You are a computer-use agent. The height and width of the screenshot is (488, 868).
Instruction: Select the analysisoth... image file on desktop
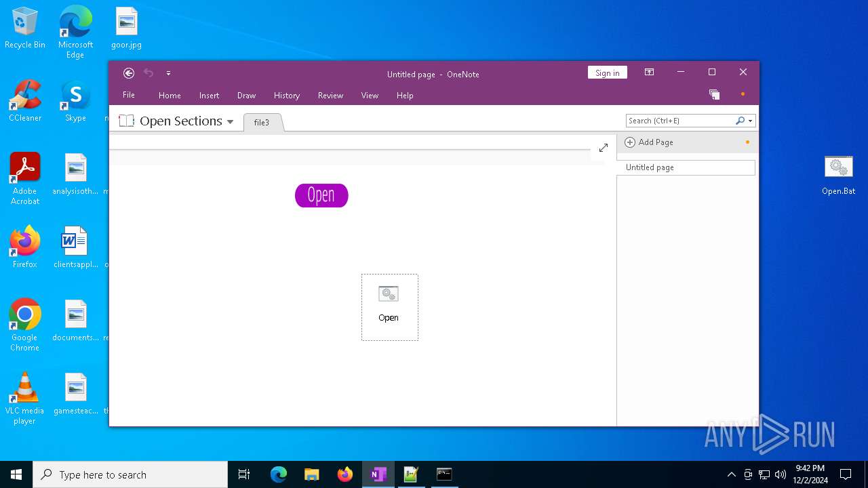76,174
